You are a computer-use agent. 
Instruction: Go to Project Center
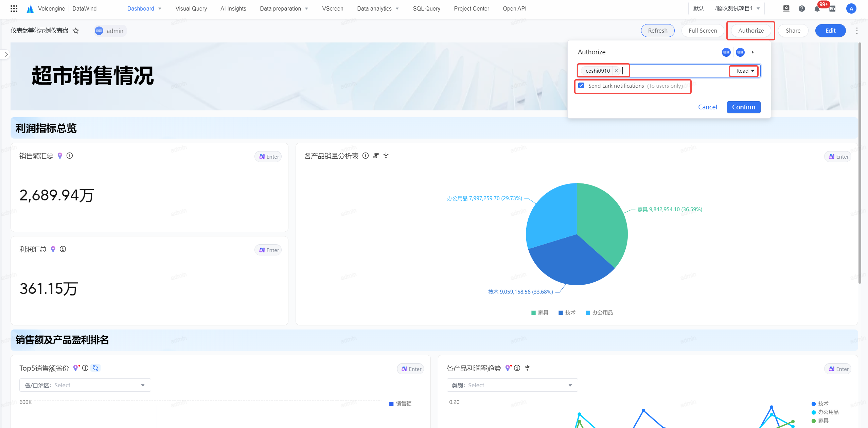pos(471,8)
